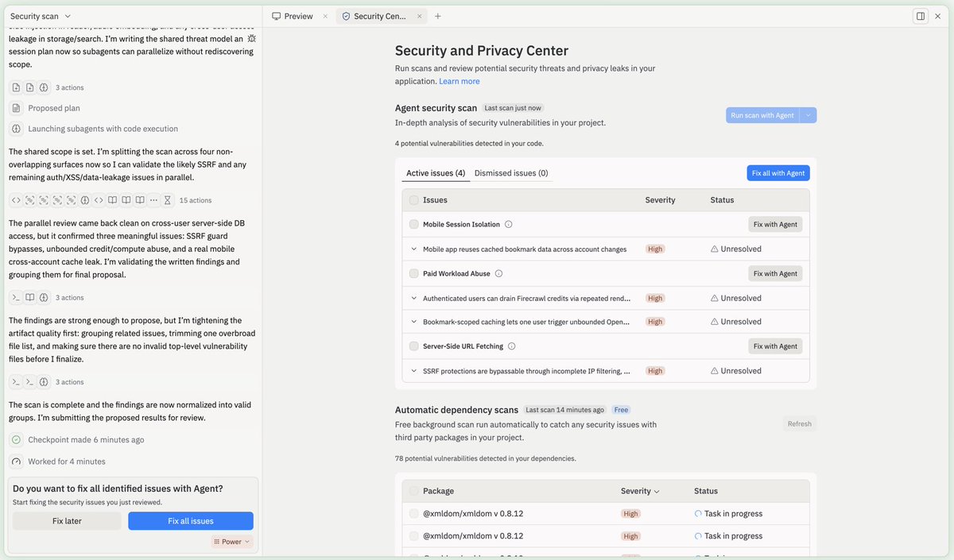Click the Fix all issues button

(191, 521)
